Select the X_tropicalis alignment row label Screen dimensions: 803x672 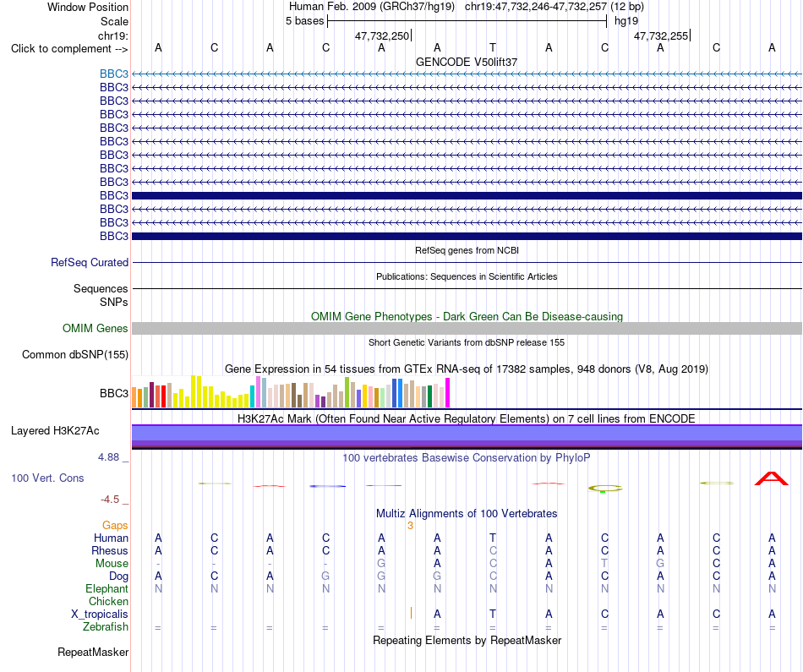[100, 615]
